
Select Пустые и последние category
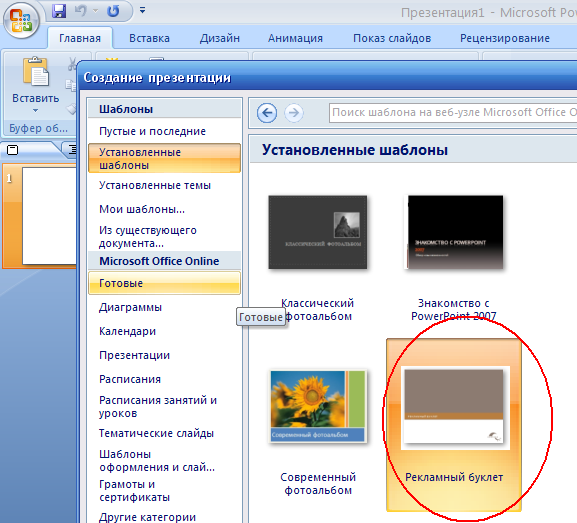(x=164, y=131)
